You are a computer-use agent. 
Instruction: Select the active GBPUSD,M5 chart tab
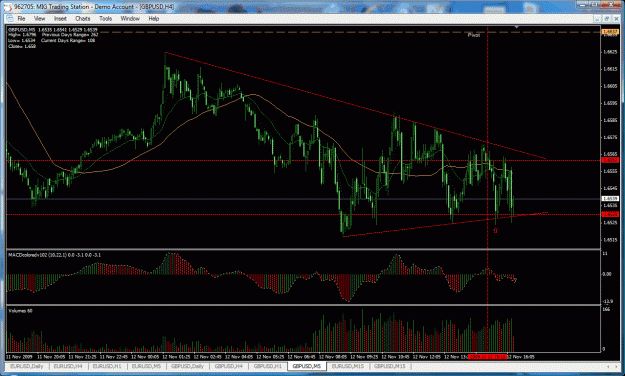pos(307,366)
